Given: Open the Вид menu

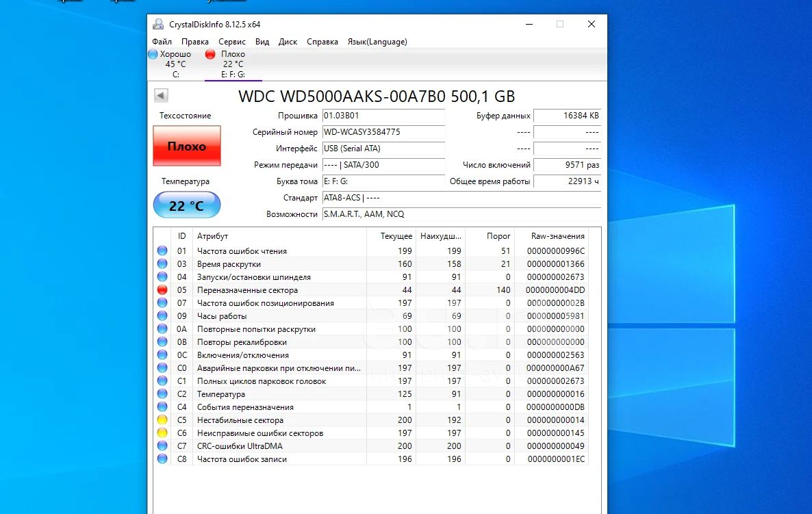Looking at the screenshot, I should (262, 42).
